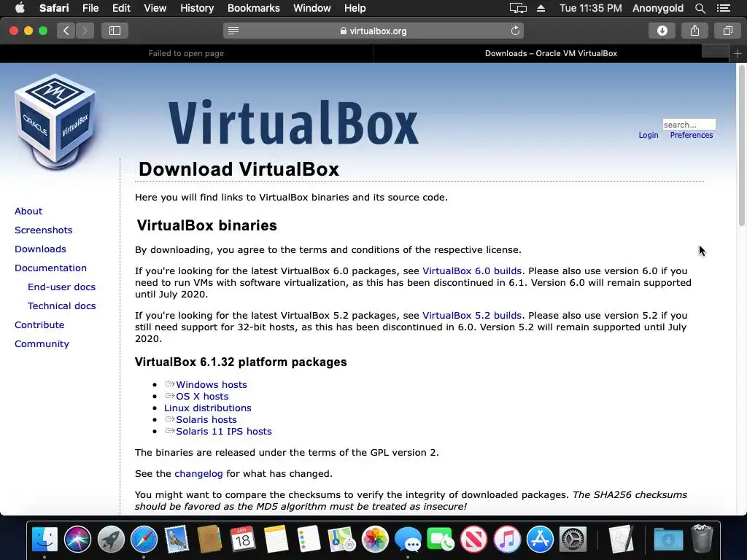
Task: Open System Preferences from the Dock
Action: [x=573, y=540]
